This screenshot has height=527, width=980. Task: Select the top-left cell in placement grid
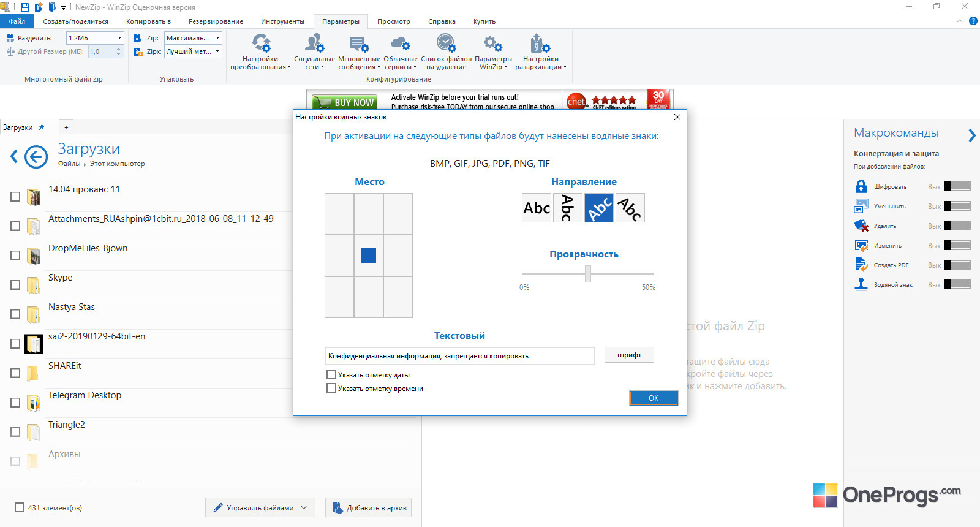click(339, 214)
